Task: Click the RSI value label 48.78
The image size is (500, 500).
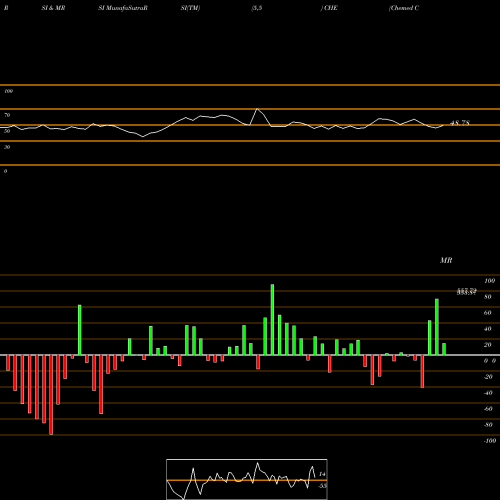Action: 460,123
